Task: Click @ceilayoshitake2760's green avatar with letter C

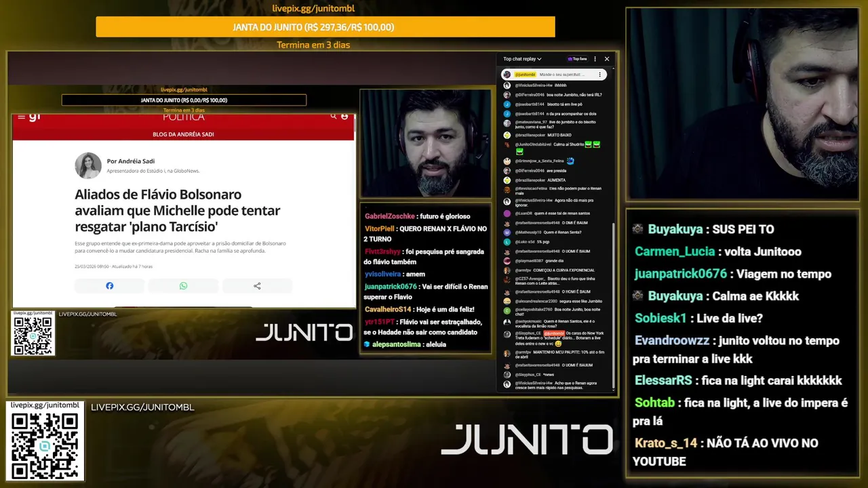Action: (507, 310)
